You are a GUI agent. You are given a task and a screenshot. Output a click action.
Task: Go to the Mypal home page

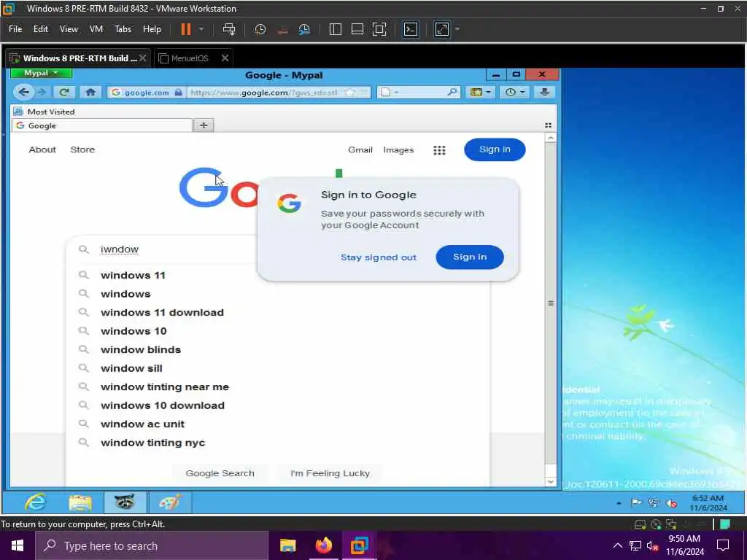click(x=90, y=92)
